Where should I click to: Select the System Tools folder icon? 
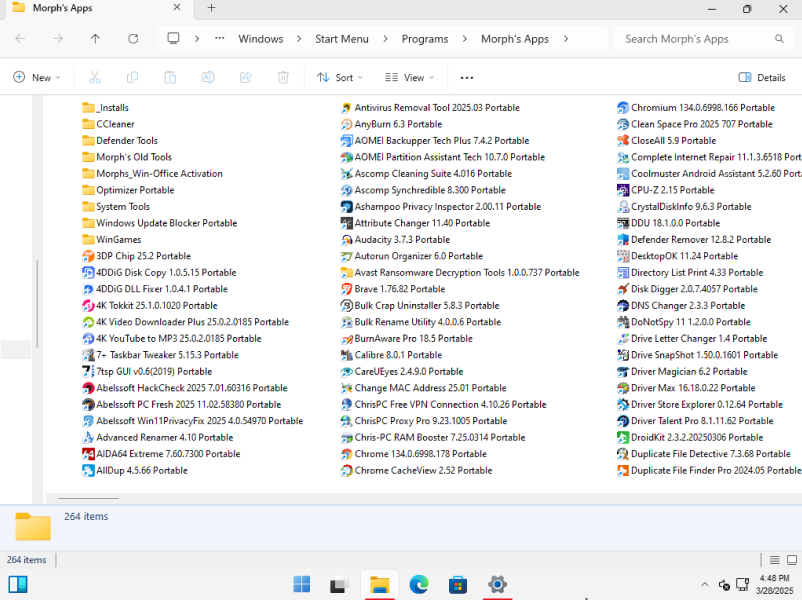(88, 207)
